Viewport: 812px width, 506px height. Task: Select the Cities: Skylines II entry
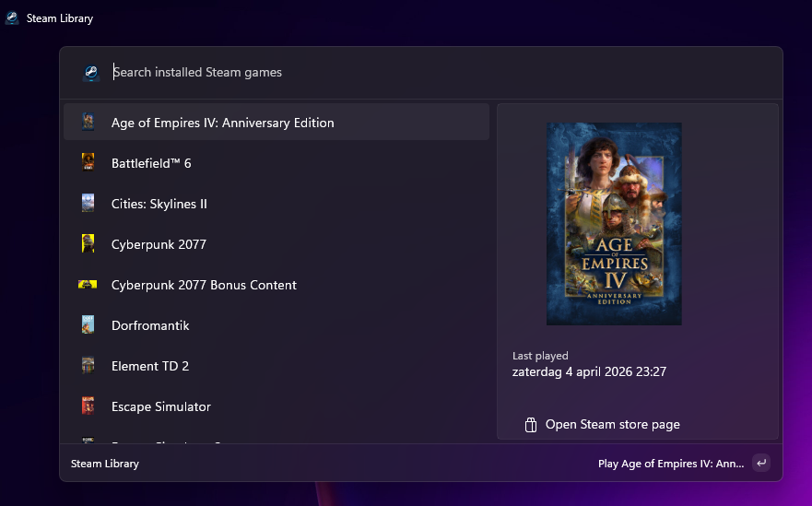tap(277, 203)
